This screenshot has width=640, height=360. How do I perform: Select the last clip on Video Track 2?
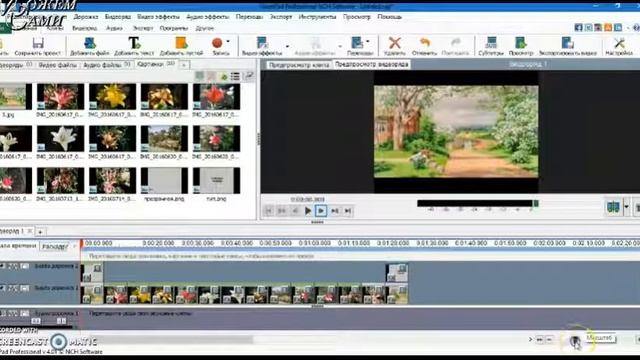397,273
